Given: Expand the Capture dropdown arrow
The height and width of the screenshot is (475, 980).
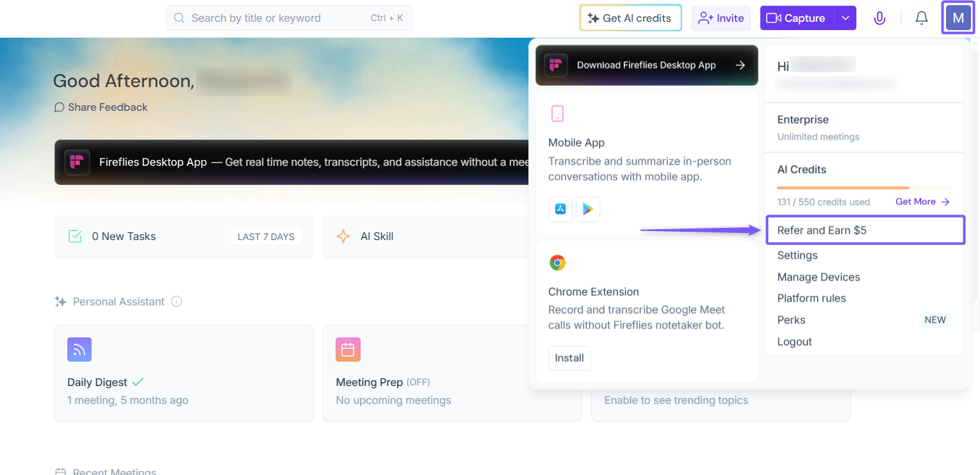Looking at the screenshot, I should 845,18.
